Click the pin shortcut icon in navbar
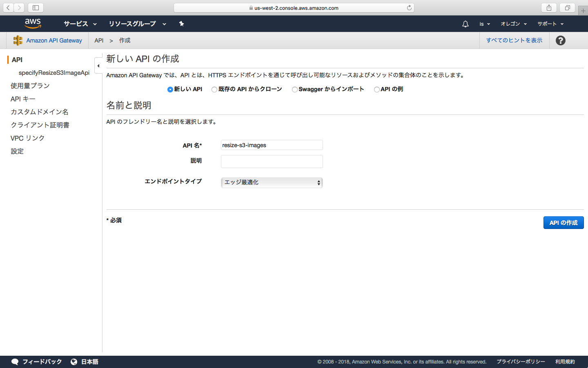 click(181, 24)
